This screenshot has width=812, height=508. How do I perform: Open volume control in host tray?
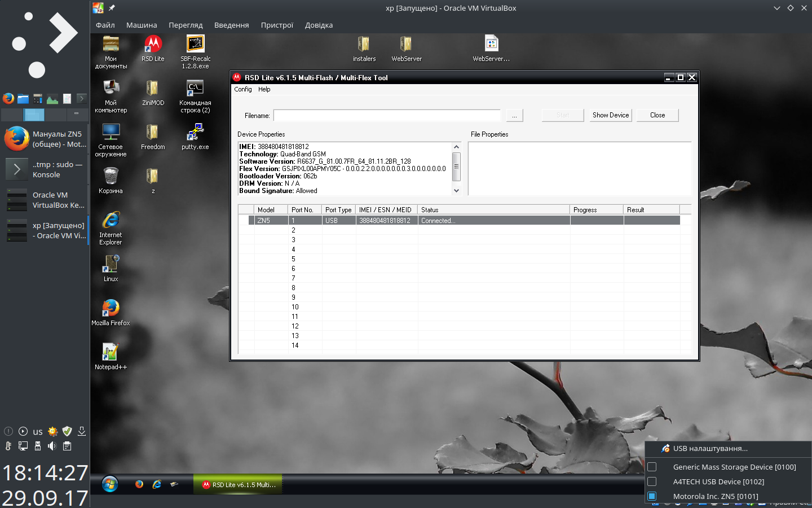point(52,446)
